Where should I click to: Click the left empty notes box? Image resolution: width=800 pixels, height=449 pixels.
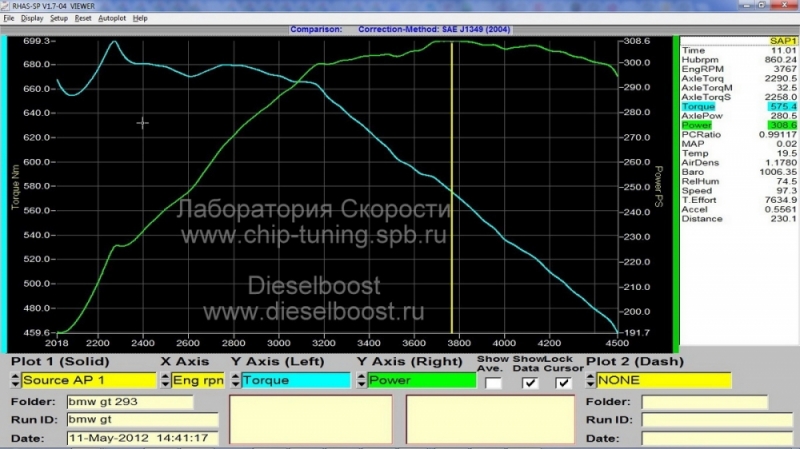pos(311,419)
